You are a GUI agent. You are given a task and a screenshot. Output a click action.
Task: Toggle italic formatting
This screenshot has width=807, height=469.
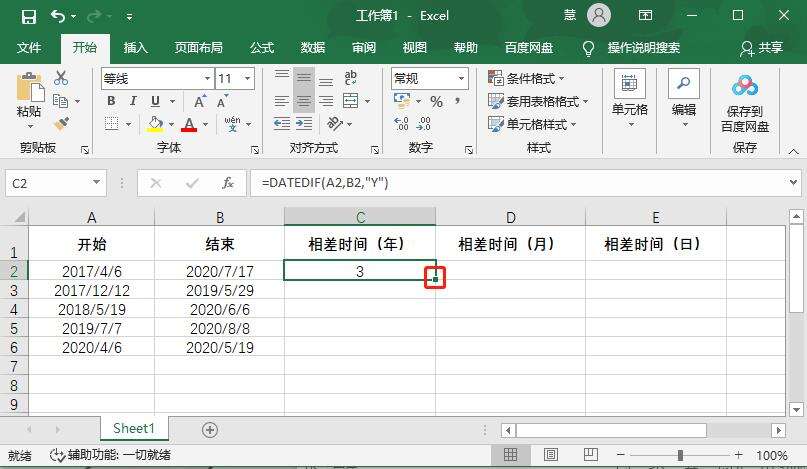point(133,101)
